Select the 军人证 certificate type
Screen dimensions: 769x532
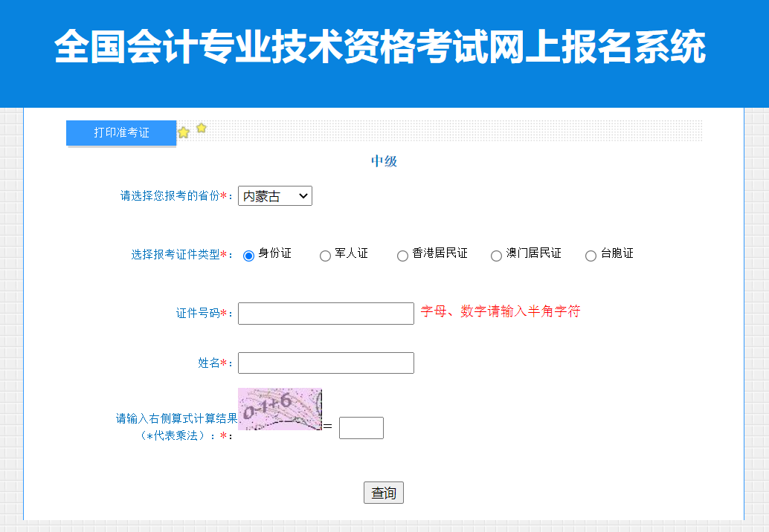(325, 255)
